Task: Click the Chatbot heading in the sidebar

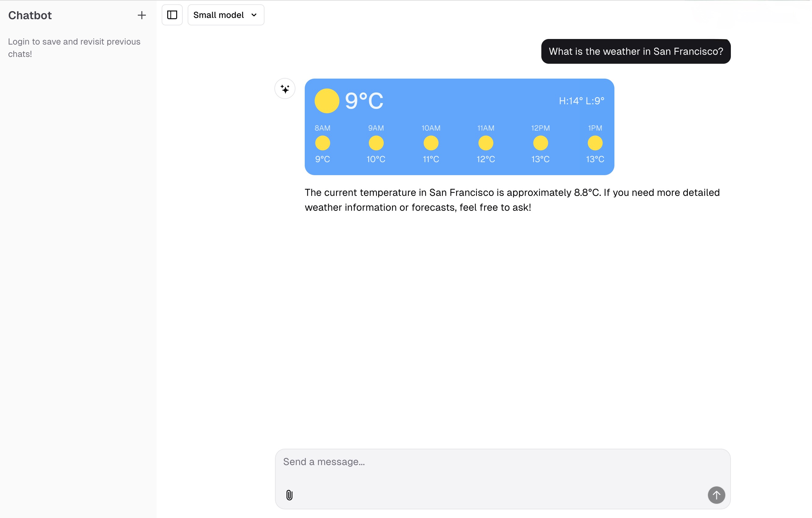Action: click(30, 15)
